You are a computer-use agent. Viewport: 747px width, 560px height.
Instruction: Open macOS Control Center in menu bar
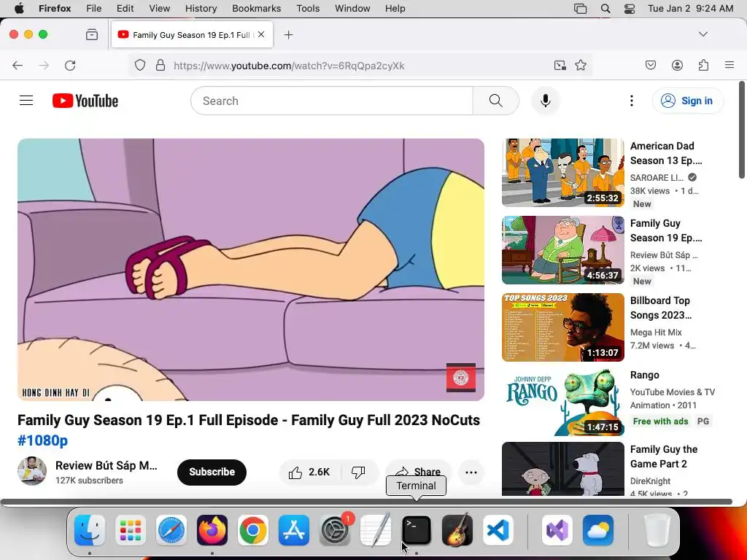click(x=630, y=9)
